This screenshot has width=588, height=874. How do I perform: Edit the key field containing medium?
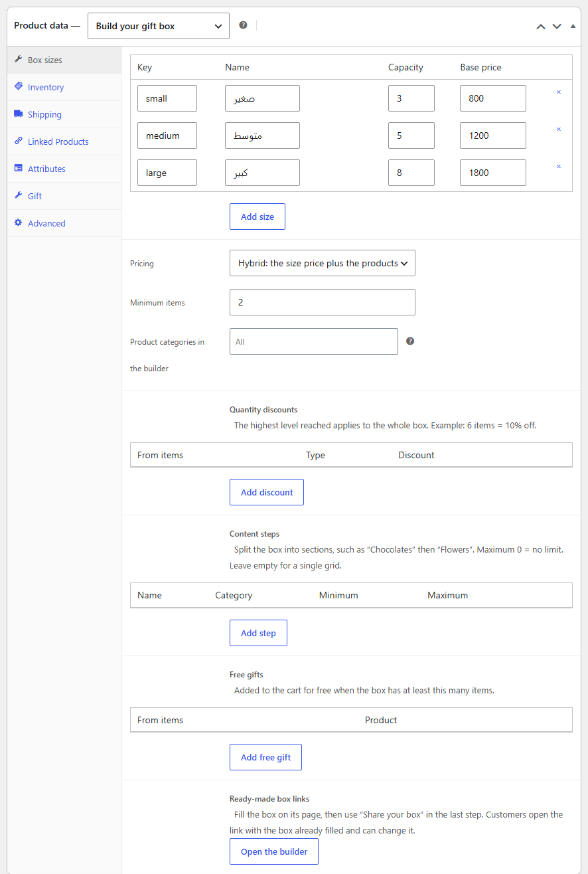point(167,135)
